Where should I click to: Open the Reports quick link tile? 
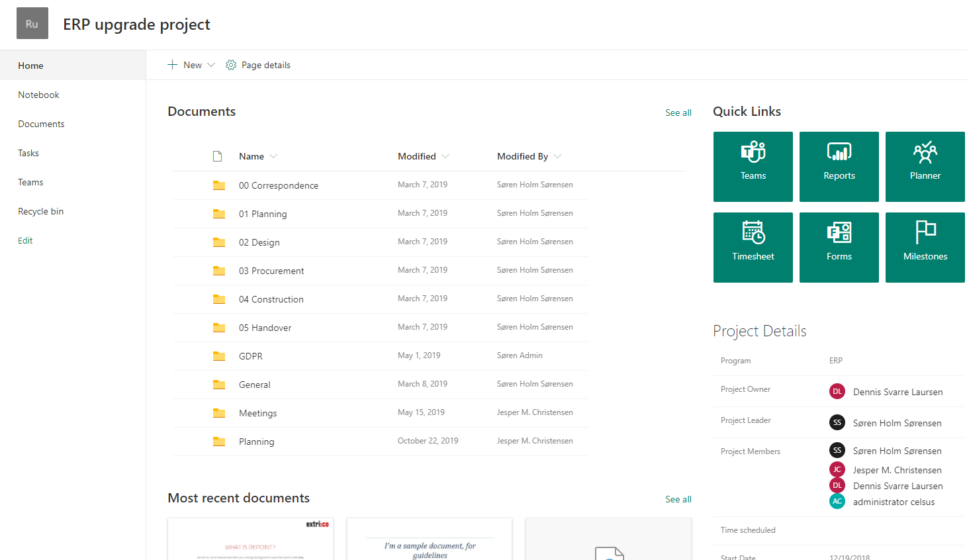pos(839,166)
